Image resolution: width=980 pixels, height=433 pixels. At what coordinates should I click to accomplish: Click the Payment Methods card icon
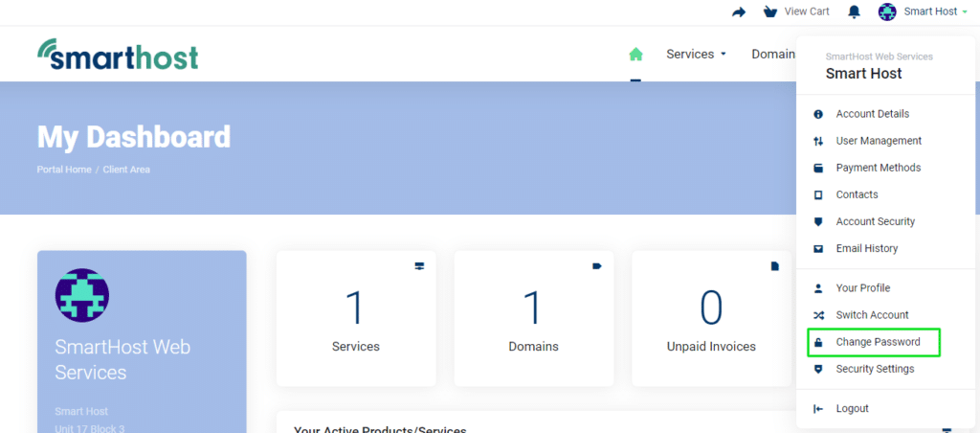[x=818, y=169]
